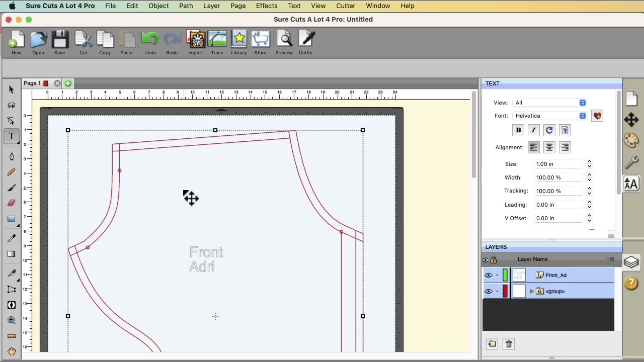Click the green color swatch of Front_Ad layer
Screen dimensions: 644x362
tap(505, 276)
